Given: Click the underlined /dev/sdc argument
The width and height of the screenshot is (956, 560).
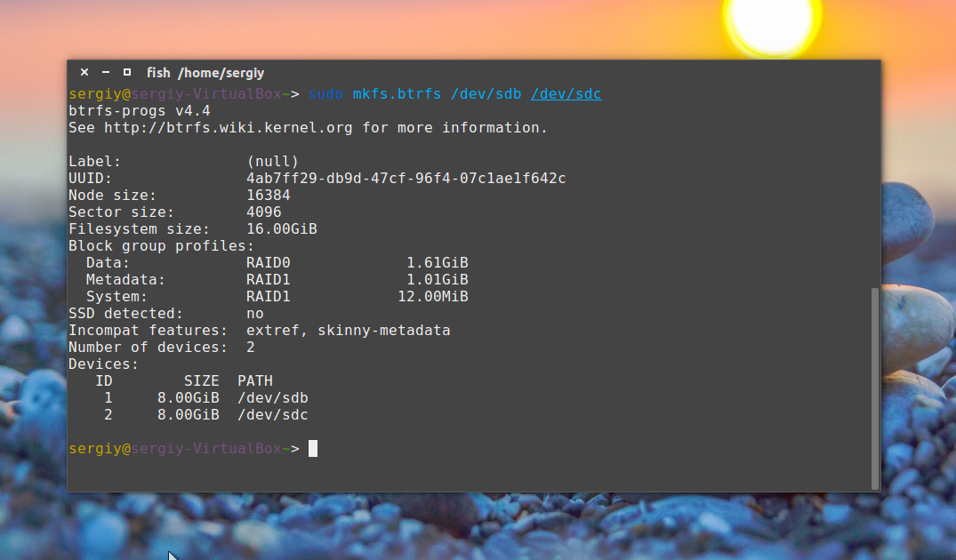Looking at the screenshot, I should coord(566,94).
